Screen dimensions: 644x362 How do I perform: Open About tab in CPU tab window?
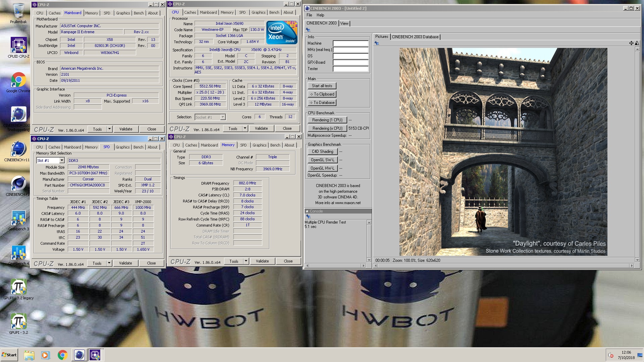click(288, 12)
